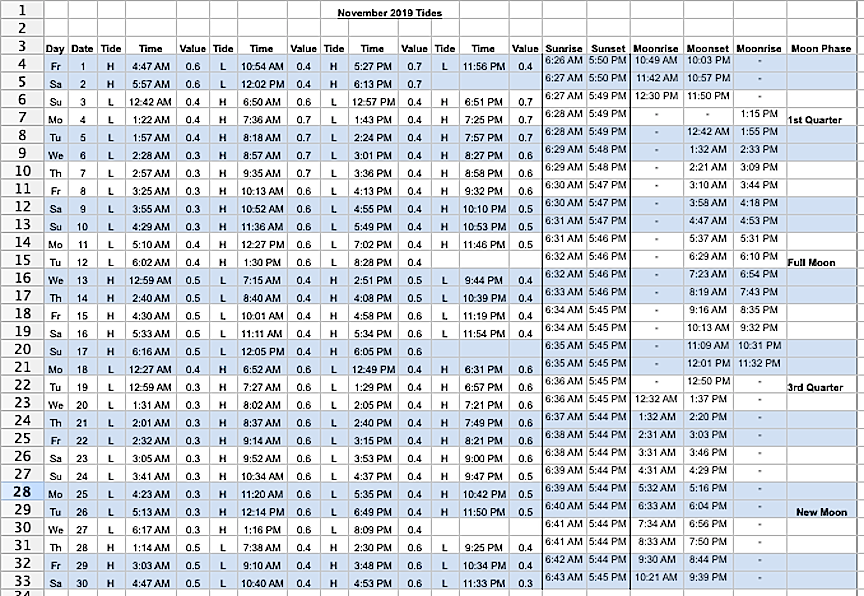The height and width of the screenshot is (596, 864).
Task: Select the New Moon cell
Action: (x=821, y=512)
